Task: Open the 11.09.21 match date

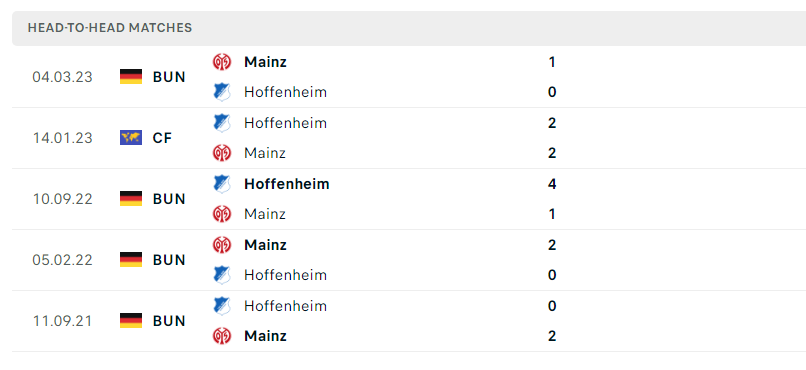Action: coord(63,321)
